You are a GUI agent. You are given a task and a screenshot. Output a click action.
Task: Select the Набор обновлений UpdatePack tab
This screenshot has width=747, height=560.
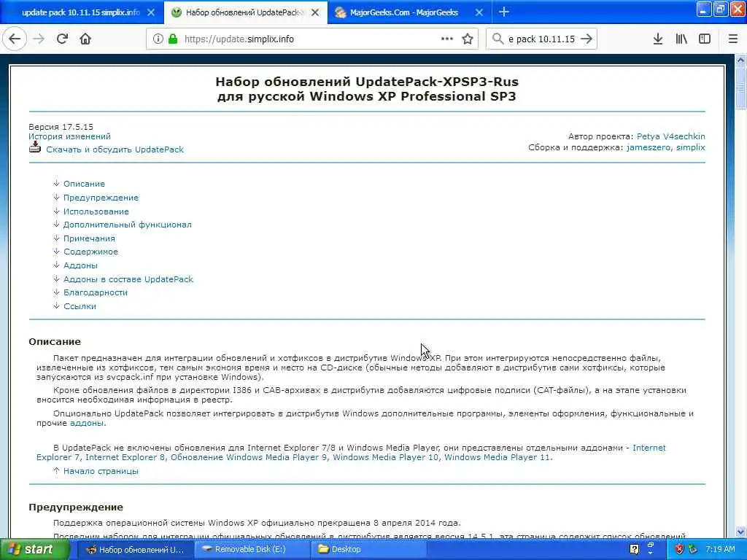(245, 13)
